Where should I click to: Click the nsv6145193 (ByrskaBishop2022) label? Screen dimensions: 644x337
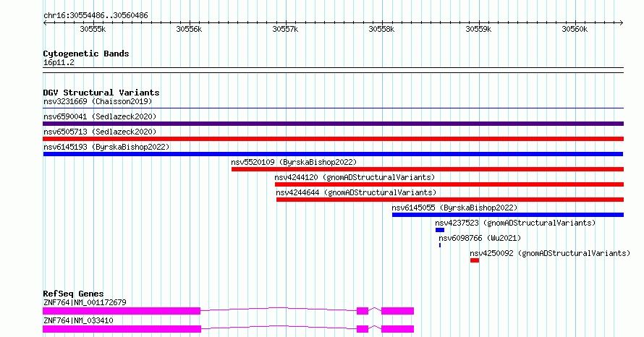[x=106, y=147]
